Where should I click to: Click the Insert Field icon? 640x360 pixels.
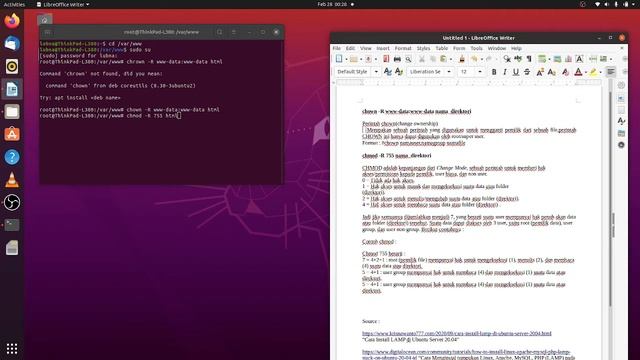coord(604,59)
